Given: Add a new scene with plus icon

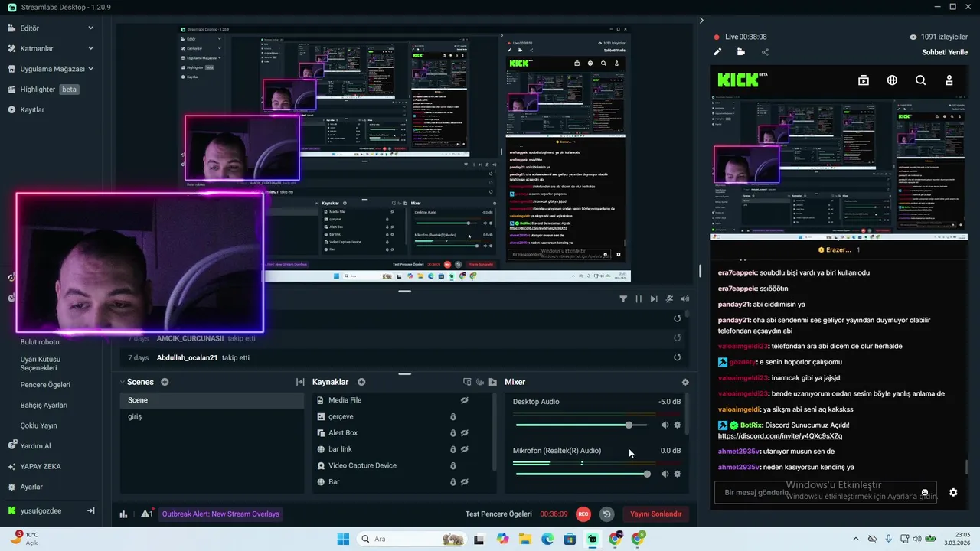Looking at the screenshot, I should click(165, 382).
